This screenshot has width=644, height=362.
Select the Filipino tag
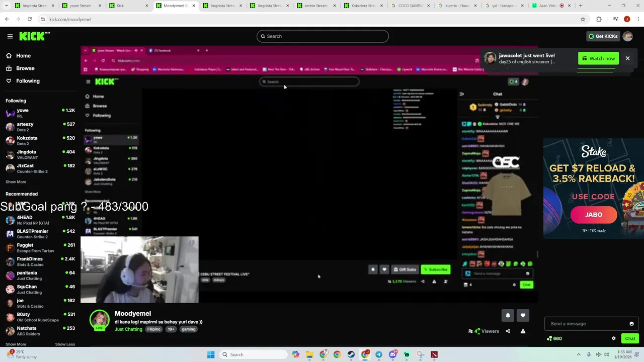click(154, 329)
